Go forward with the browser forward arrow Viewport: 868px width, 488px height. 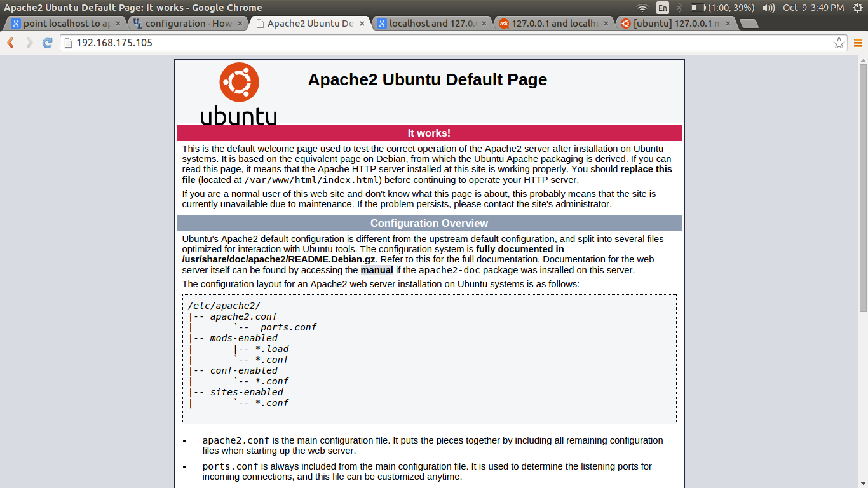(29, 43)
